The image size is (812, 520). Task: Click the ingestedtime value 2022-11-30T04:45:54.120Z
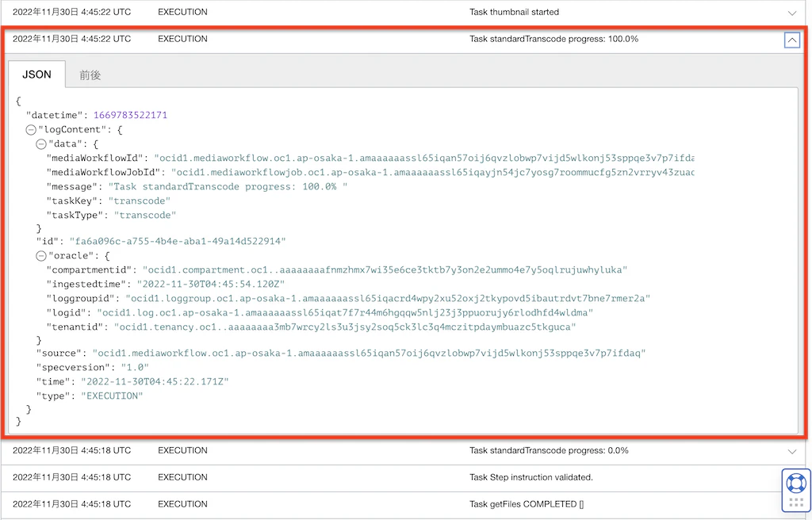pos(211,285)
